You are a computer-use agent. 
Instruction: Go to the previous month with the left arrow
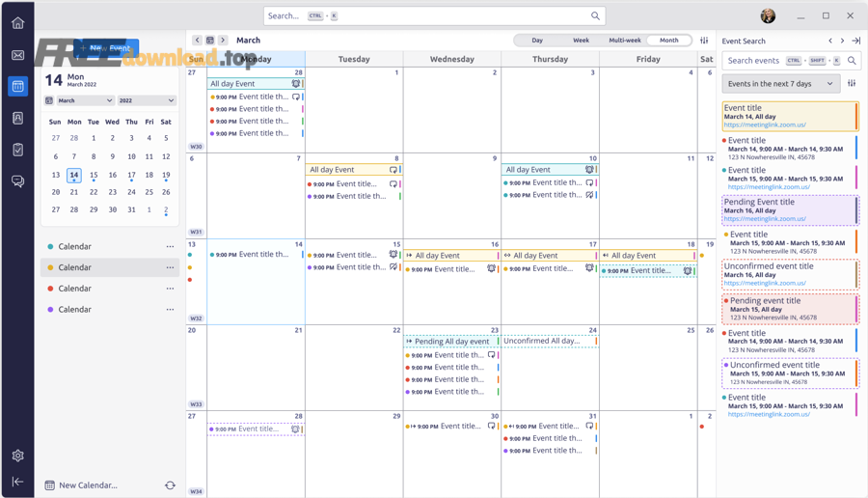197,40
